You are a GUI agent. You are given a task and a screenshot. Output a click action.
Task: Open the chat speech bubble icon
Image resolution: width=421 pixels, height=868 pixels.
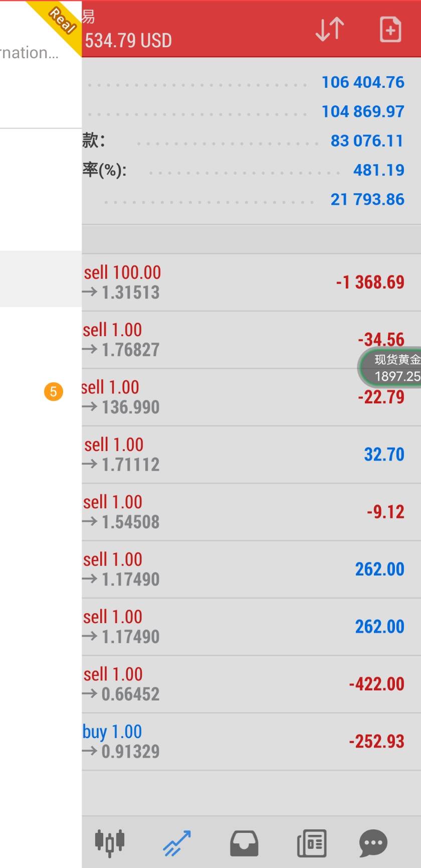373,843
